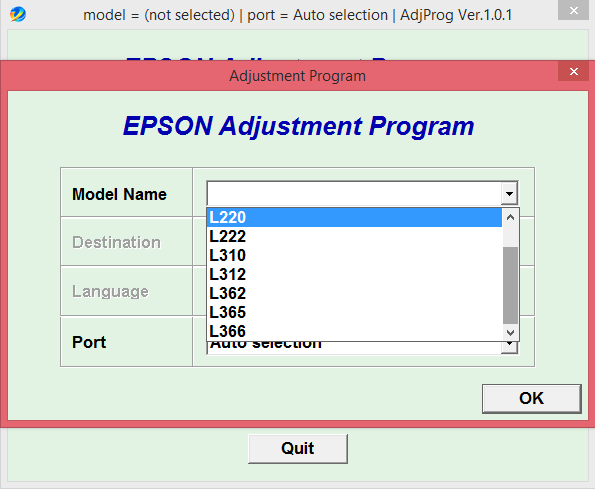
Task: Close the Adjustment Program dialog
Action: (573, 71)
